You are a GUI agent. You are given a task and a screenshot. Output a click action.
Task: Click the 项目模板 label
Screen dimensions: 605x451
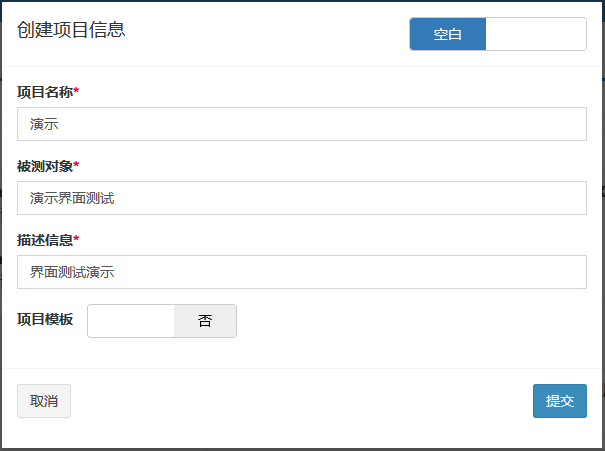[45, 319]
